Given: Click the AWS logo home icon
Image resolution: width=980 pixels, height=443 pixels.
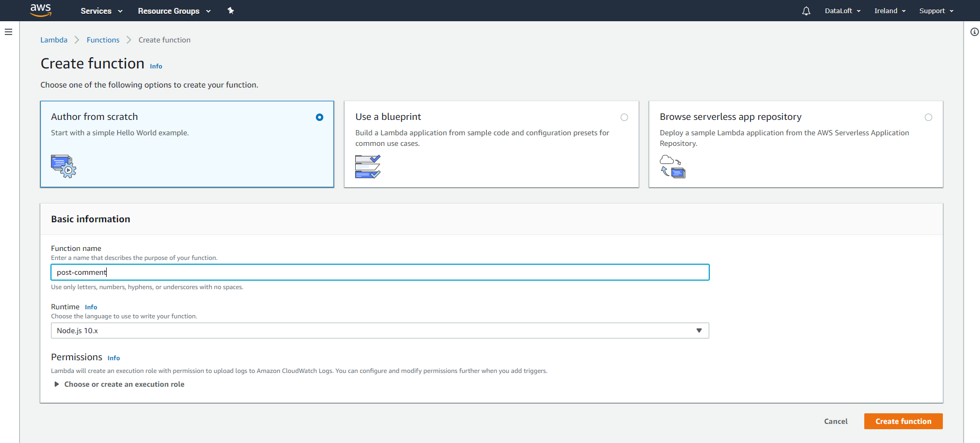Looking at the screenshot, I should pyautogui.click(x=41, y=10).
